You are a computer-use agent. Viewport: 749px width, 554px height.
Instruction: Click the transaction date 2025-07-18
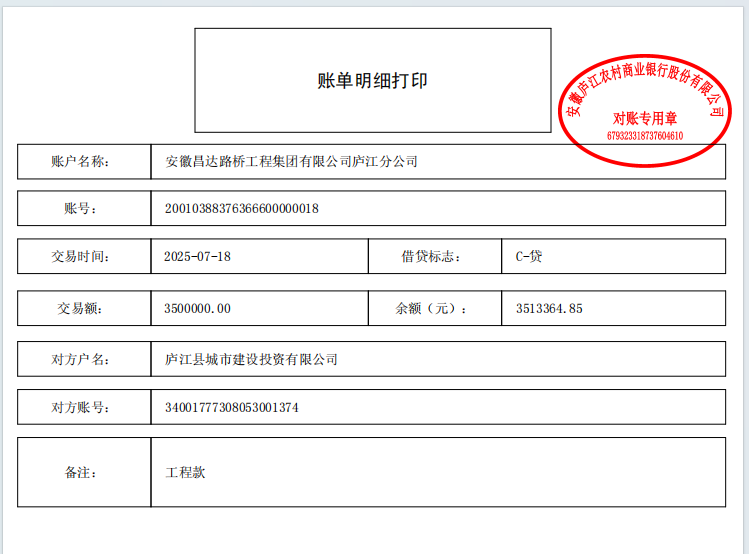click(197, 256)
